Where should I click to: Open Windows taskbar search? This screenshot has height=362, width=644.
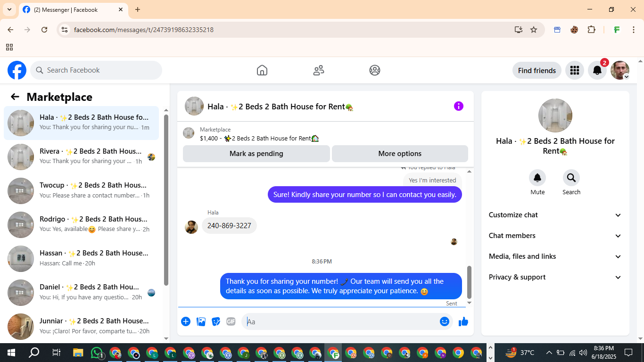point(34,353)
